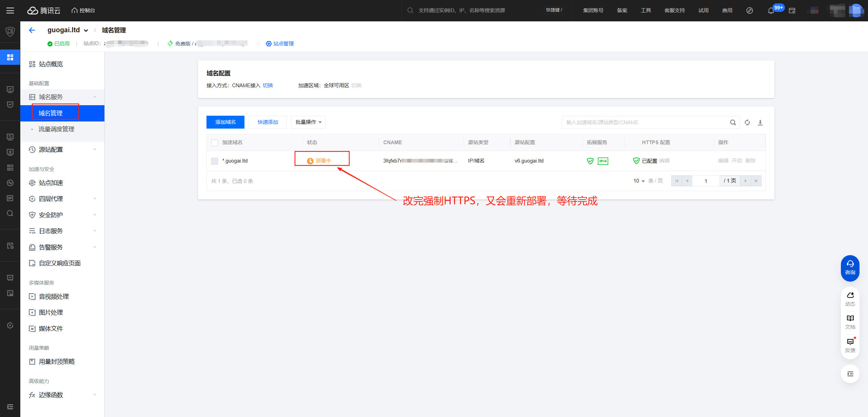Click the download export icon

click(x=760, y=122)
